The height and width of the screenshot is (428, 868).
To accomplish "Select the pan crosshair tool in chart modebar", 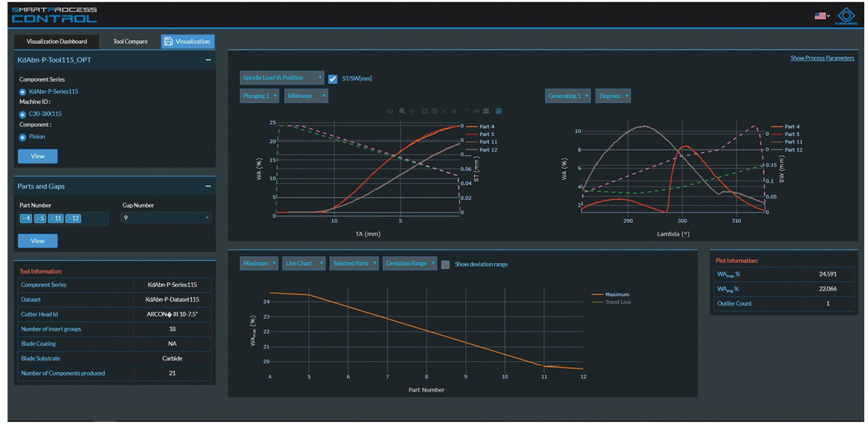I will (412, 111).
